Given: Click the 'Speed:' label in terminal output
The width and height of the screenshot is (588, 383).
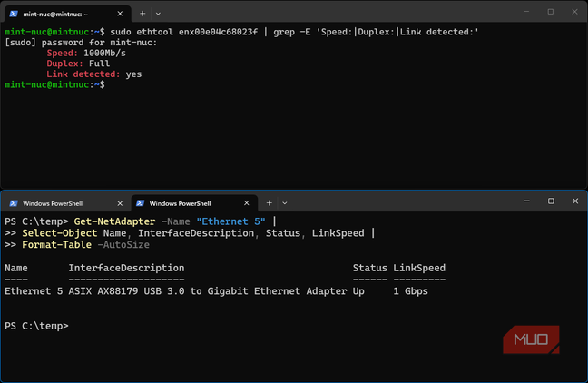Looking at the screenshot, I should (63, 54).
